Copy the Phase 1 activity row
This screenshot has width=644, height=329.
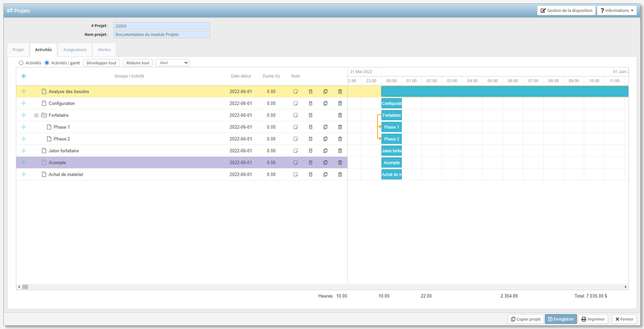pyautogui.click(x=325, y=127)
